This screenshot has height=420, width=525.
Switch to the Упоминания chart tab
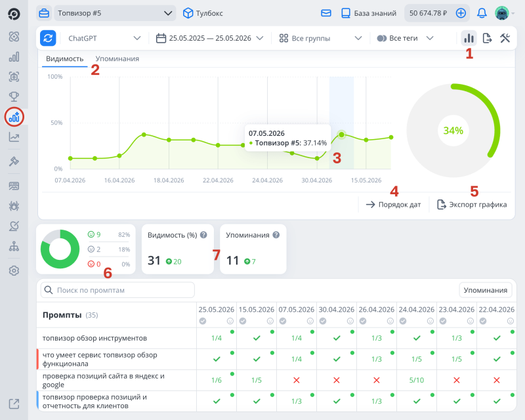click(117, 58)
